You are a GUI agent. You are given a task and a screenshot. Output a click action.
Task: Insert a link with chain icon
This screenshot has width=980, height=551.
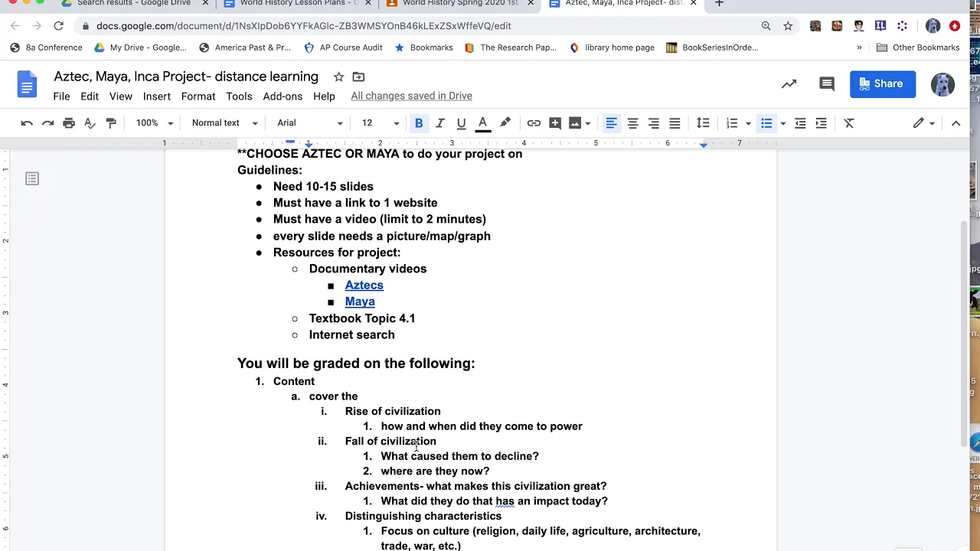pos(534,122)
